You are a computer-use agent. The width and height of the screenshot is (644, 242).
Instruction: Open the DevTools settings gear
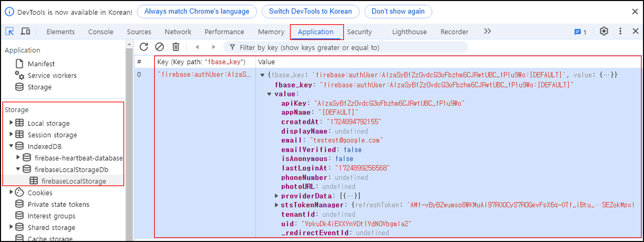click(604, 31)
